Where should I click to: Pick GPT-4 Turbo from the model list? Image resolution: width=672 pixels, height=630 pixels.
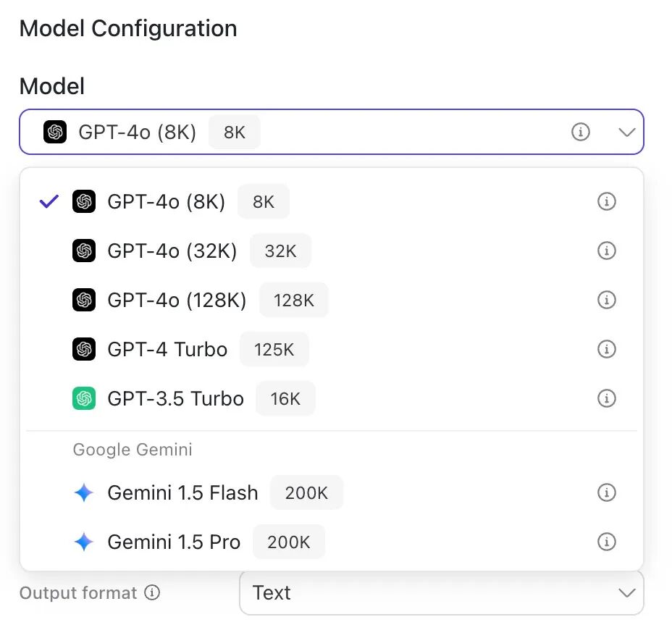point(167,349)
